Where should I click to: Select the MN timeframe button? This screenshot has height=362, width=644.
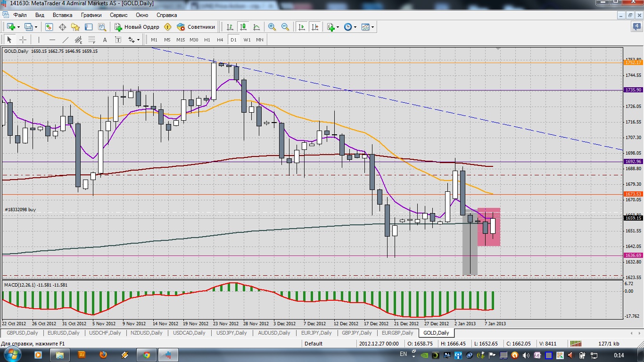[260, 40]
